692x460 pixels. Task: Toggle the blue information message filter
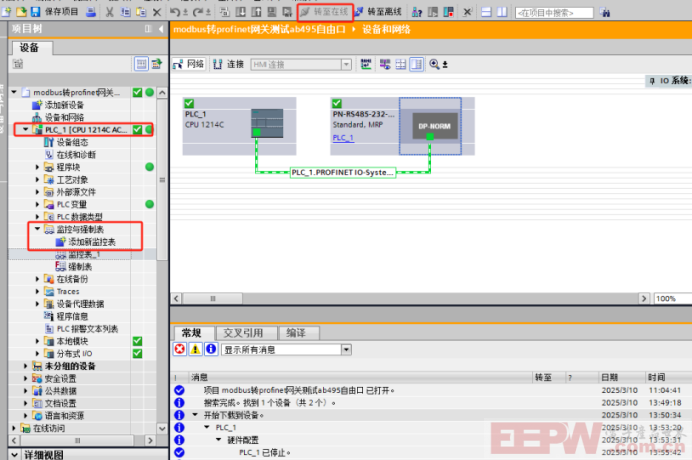[211, 349]
